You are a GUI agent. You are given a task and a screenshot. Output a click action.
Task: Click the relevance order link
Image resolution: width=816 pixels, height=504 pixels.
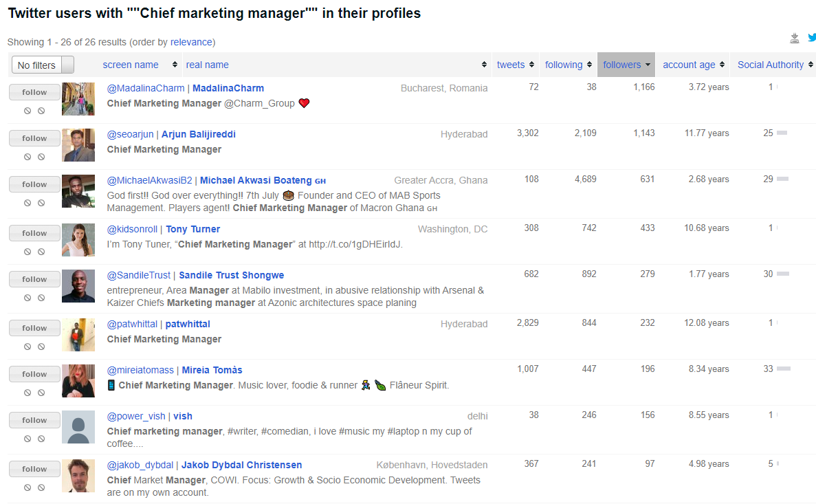[x=192, y=42]
